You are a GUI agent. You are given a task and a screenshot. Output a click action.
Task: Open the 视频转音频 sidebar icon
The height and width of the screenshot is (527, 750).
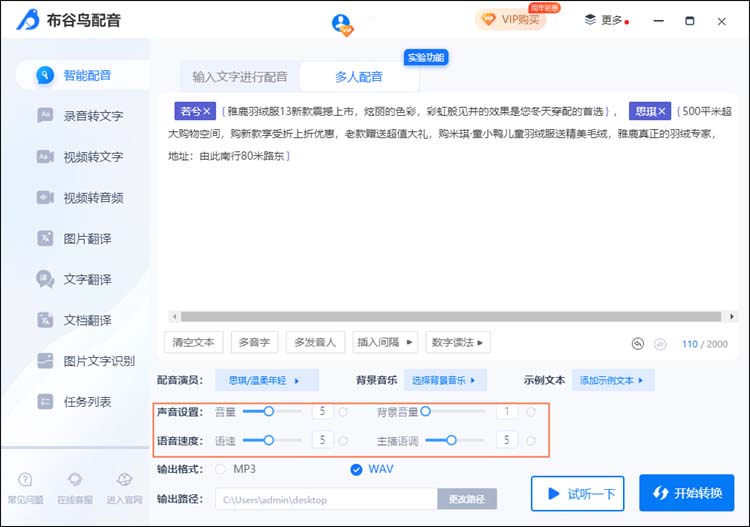tap(45, 198)
